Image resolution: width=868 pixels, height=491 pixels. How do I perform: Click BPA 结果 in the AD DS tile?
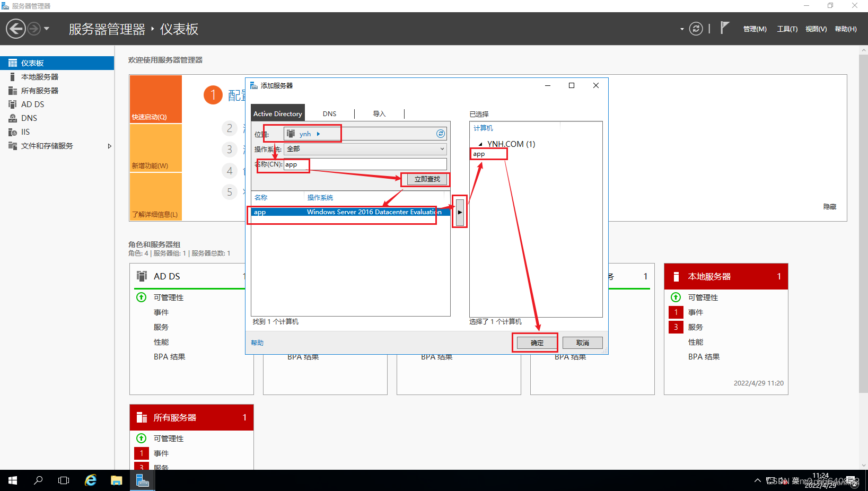pos(170,357)
